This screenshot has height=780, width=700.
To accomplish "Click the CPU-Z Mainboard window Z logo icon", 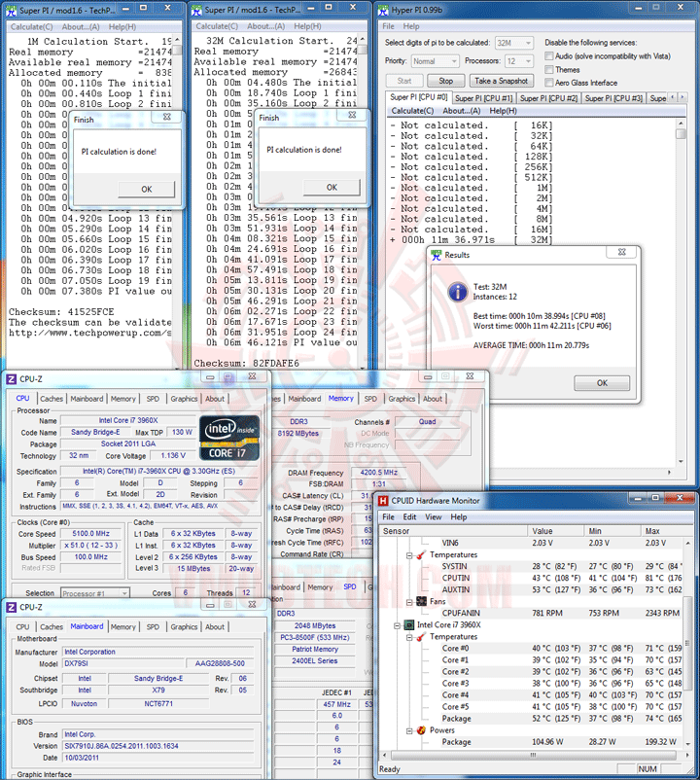I will point(11,608).
